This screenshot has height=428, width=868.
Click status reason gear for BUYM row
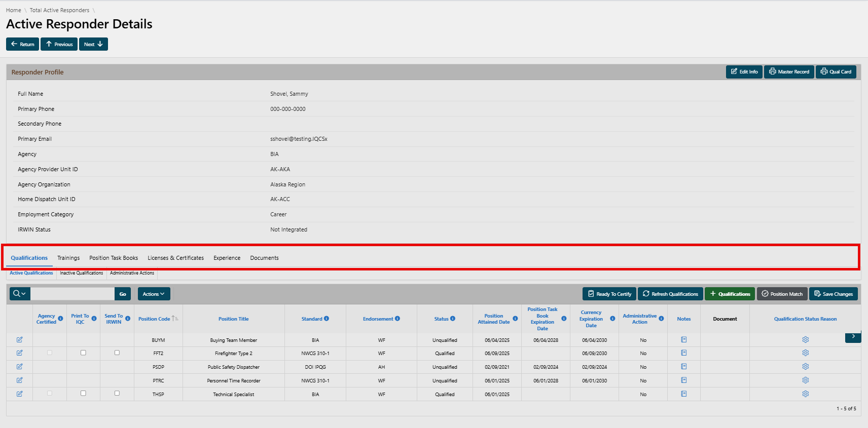point(805,339)
